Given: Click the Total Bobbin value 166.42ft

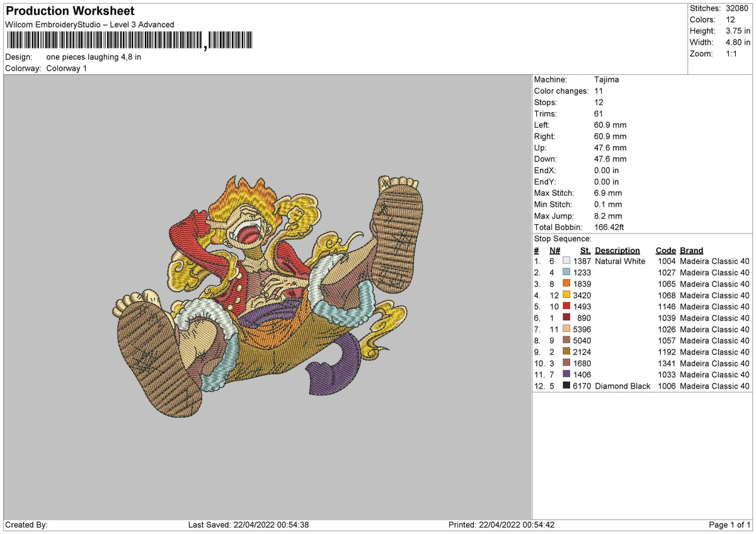Looking at the screenshot, I should click(x=609, y=227).
